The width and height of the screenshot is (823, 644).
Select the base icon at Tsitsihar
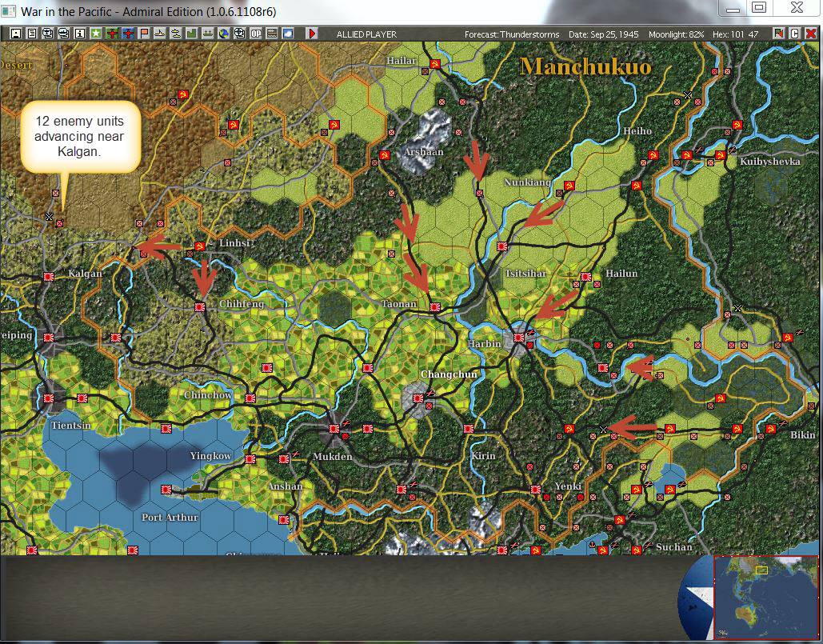pos(502,246)
